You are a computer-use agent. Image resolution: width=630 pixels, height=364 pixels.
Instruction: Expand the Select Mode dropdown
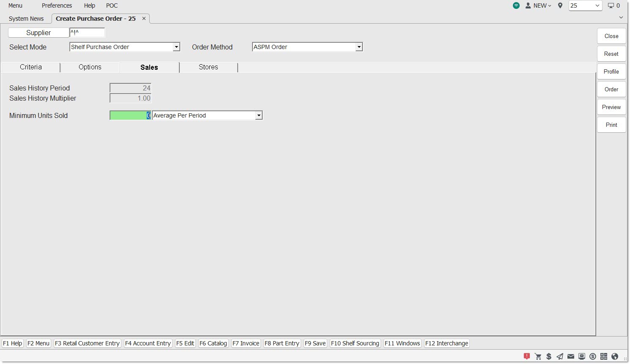(x=176, y=47)
